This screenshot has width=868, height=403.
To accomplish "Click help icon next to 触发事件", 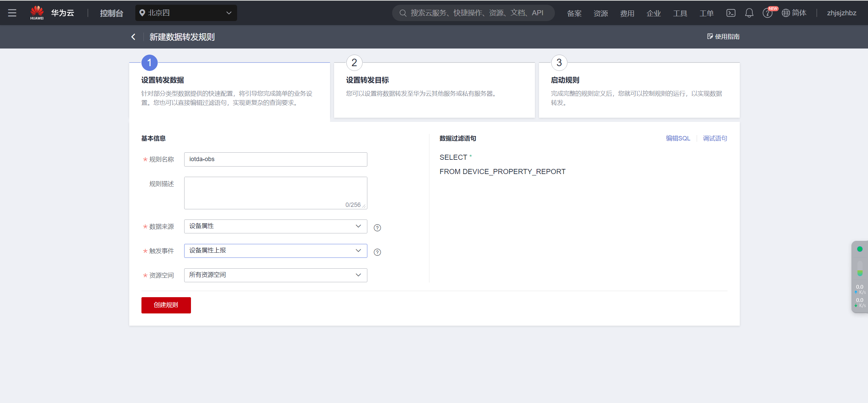I will (x=377, y=252).
